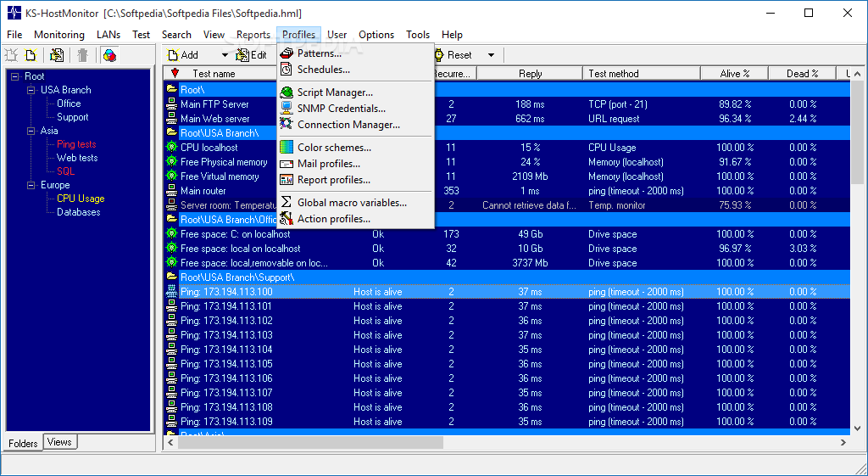Click the Connection Manager icon
The width and height of the screenshot is (868, 476).
[x=287, y=124]
